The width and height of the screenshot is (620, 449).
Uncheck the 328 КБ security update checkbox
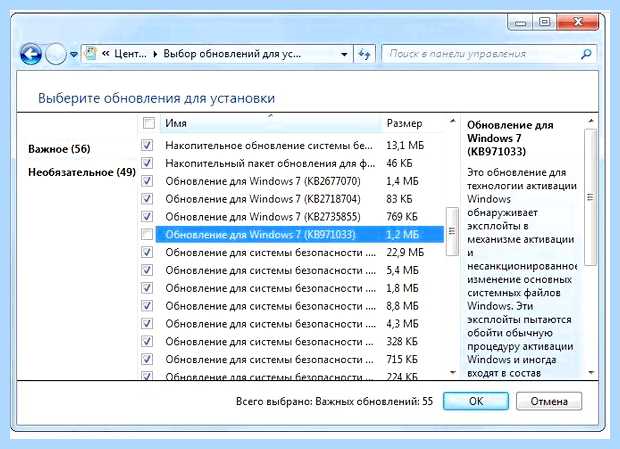(147, 341)
